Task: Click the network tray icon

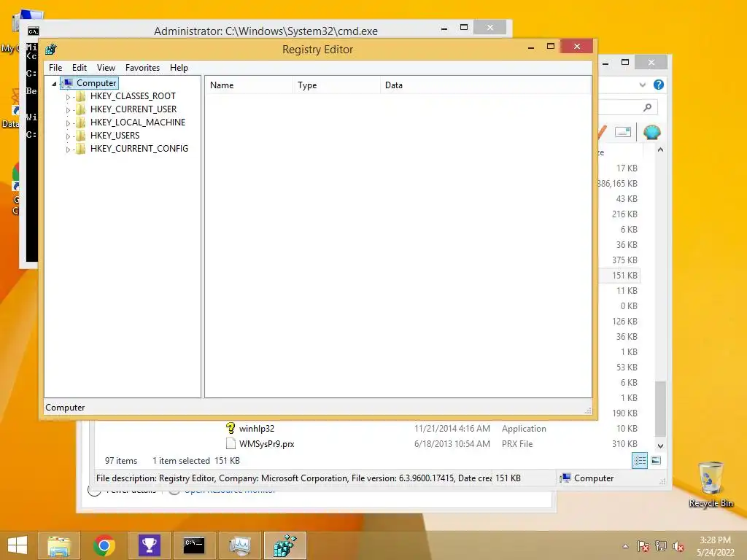Action: [660, 546]
